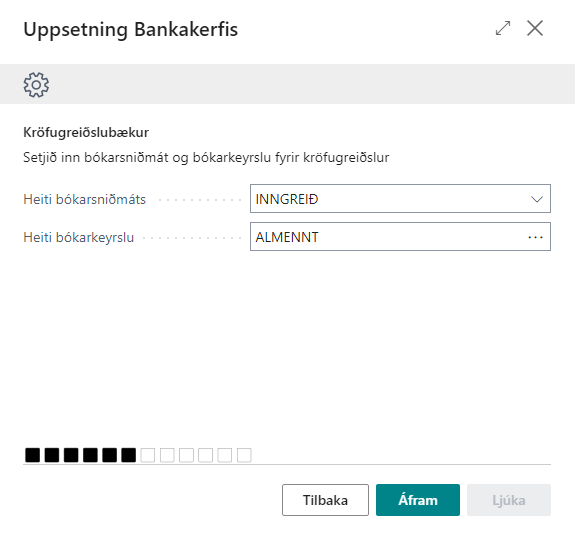Screen dimensions: 575x539
Task: Click the gray banner beside the gear
Action: (312, 84)
